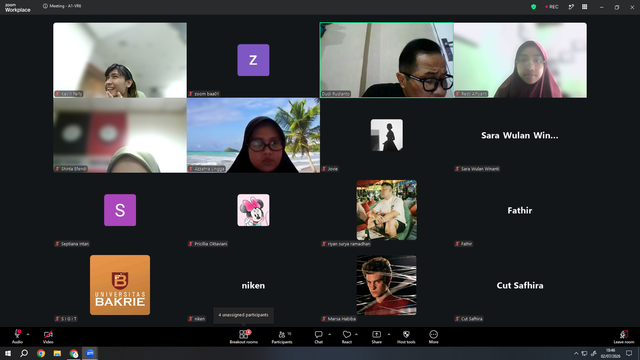Open Windows taskbar search
The width and height of the screenshot is (640, 360).
click(24, 353)
